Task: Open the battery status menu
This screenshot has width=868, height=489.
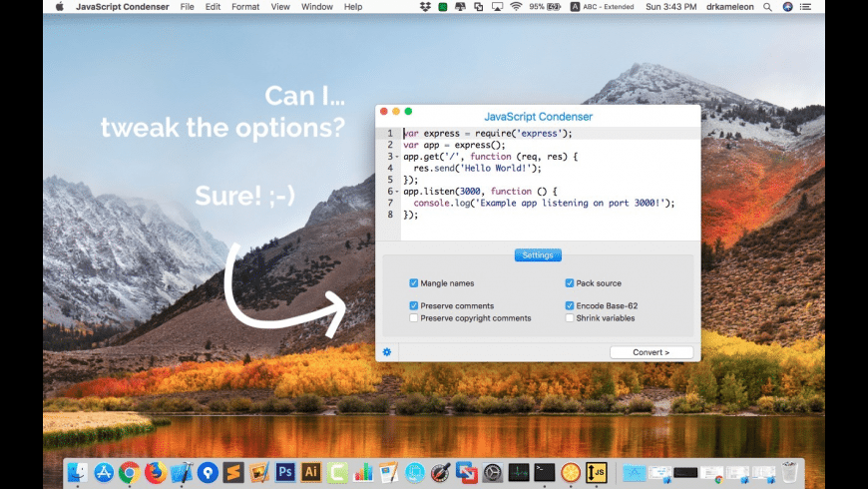Action: coord(546,7)
